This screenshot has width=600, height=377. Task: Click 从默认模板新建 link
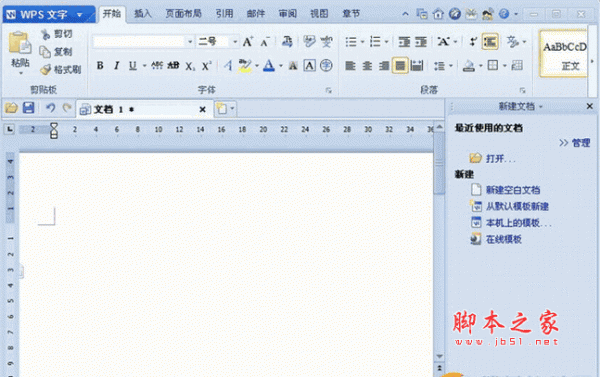(x=517, y=207)
